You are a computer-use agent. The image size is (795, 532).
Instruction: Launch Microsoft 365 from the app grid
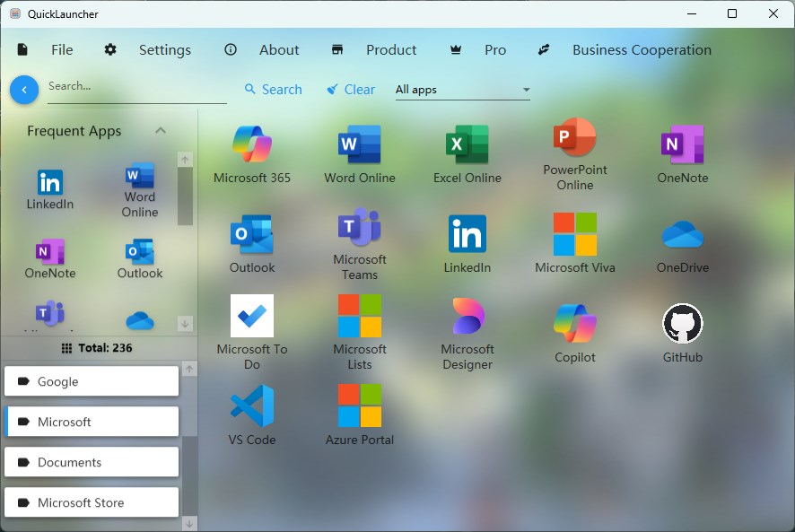(x=252, y=154)
